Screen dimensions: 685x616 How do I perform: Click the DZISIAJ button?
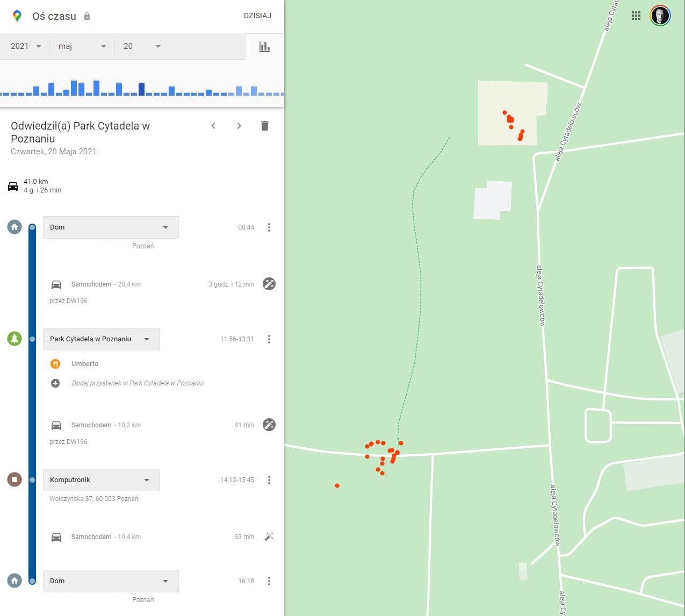click(257, 16)
